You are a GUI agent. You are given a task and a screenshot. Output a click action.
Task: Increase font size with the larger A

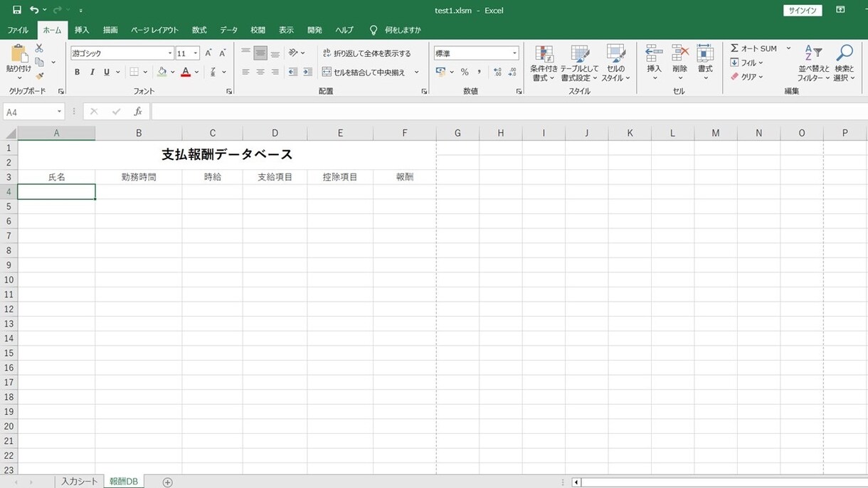(208, 53)
